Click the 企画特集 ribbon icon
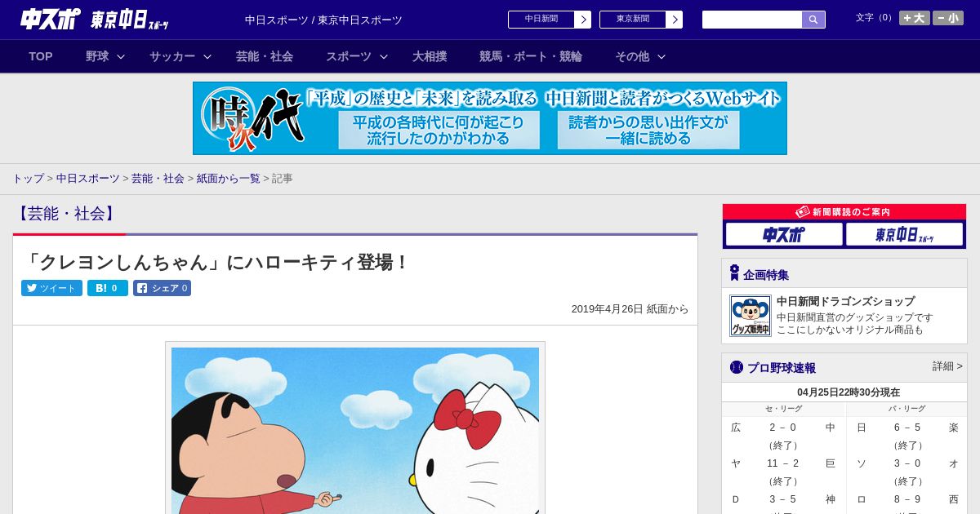This screenshot has height=514, width=980. pos(735,273)
